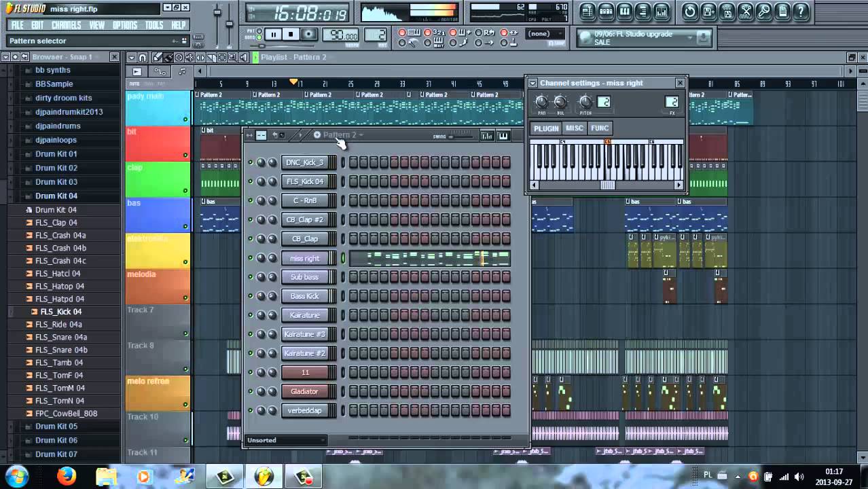
Task: Click the Undo history toolbar icon
Action: [690, 11]
